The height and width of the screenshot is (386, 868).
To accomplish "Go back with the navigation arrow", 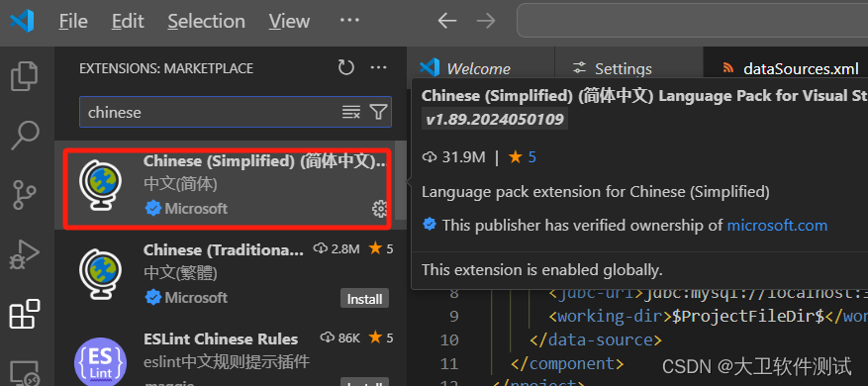I will (447, 21).
